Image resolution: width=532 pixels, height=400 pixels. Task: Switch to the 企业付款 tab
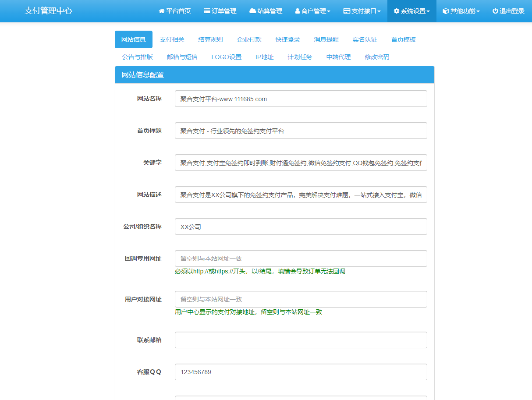tap(249, 39)
